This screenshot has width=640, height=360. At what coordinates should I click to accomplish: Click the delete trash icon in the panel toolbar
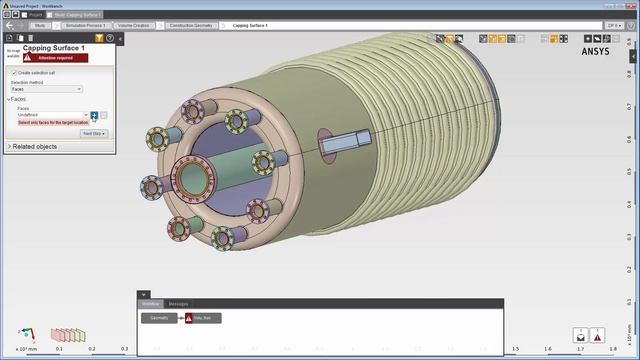point(31,38)
